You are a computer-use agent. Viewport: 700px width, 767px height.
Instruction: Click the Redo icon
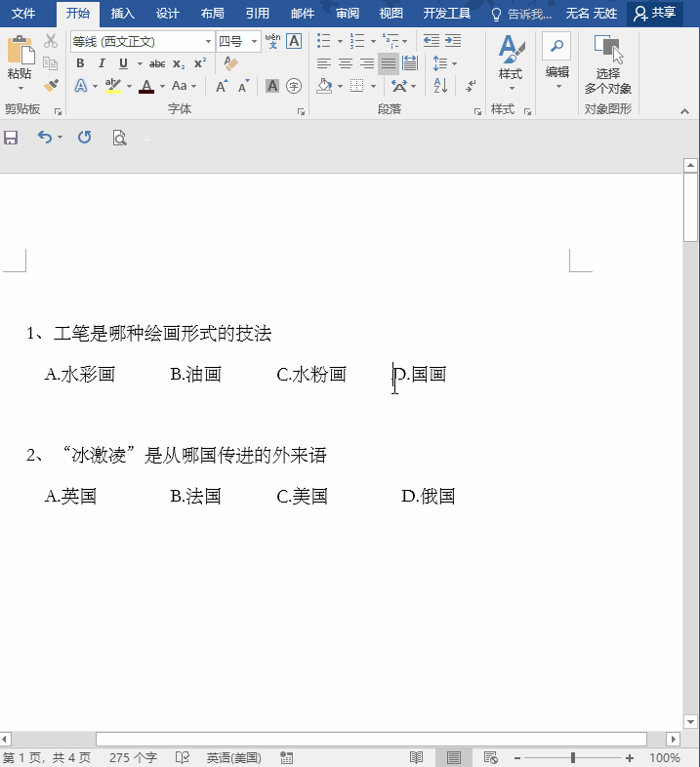pos(85,137)
